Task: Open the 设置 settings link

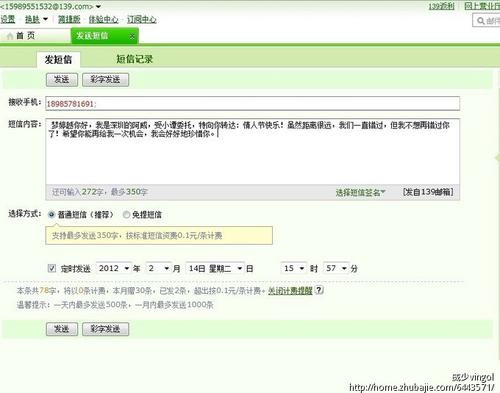Action: click(x=8, y=19)
